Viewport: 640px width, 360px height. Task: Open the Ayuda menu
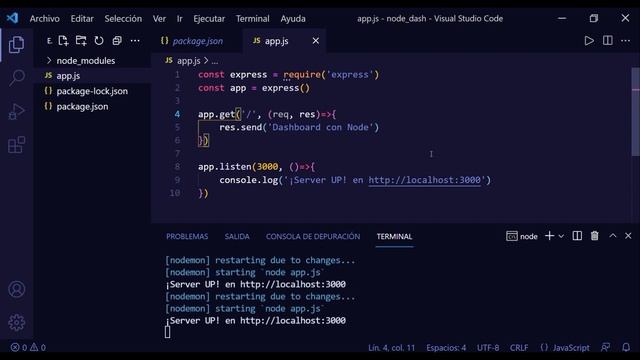[293, 19]
